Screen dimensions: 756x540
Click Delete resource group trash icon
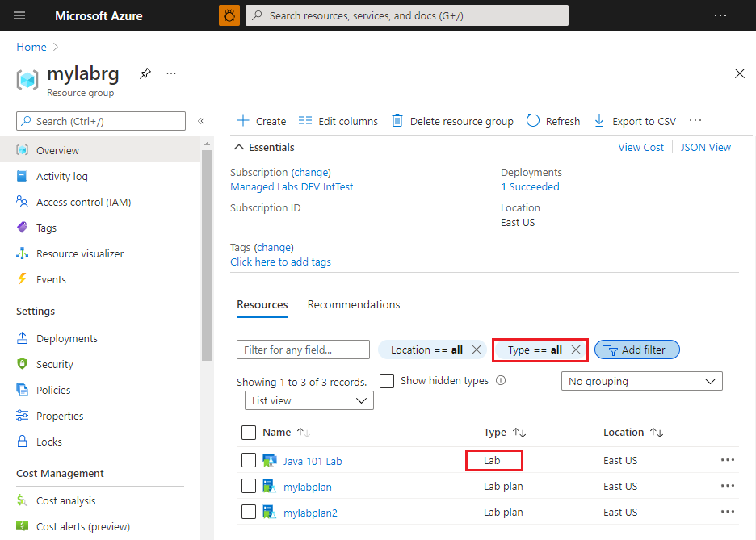[x=397, y=121]
